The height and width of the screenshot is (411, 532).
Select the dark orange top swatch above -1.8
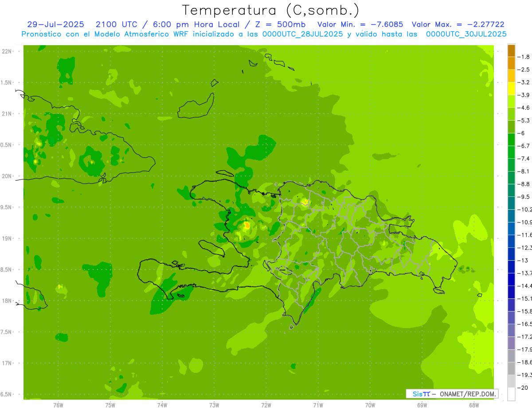pos(511,51)
